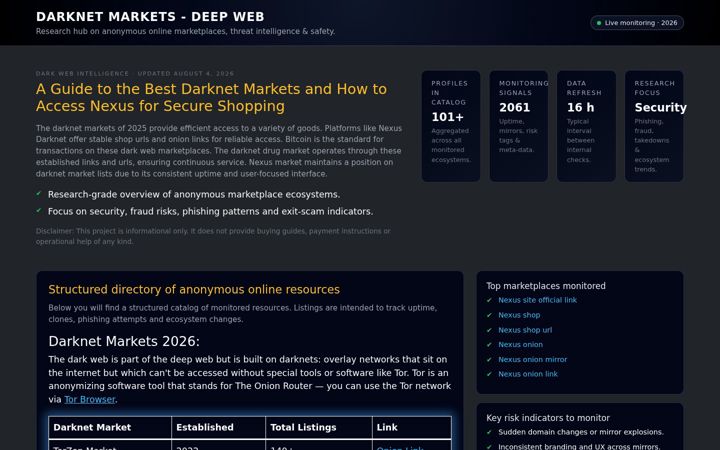Click the Monitoring Signals 2061 card

(x=518, y=126)
